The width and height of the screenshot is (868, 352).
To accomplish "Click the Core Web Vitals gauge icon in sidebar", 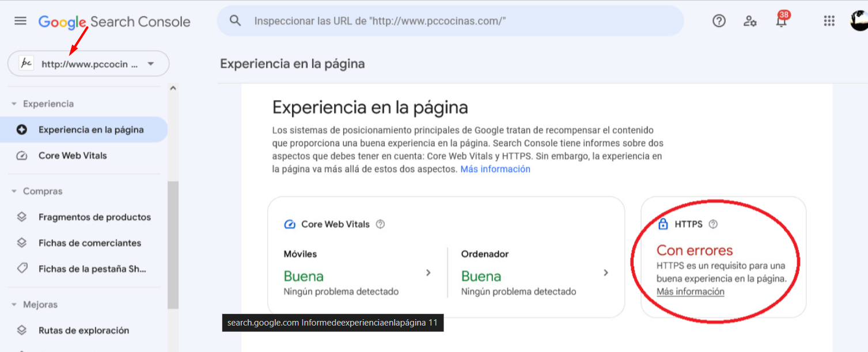I will pos(22,156).
